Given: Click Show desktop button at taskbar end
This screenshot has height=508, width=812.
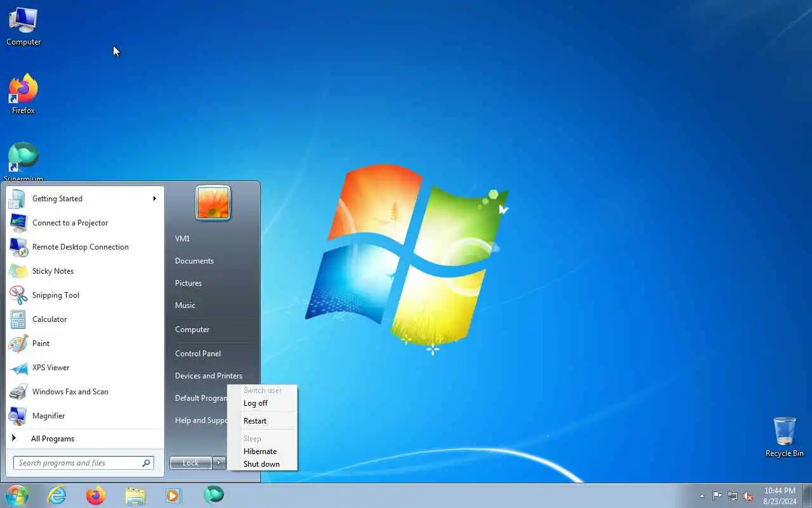Looking at the screenshot, I should pyautogui.click(x=807, y=495).
